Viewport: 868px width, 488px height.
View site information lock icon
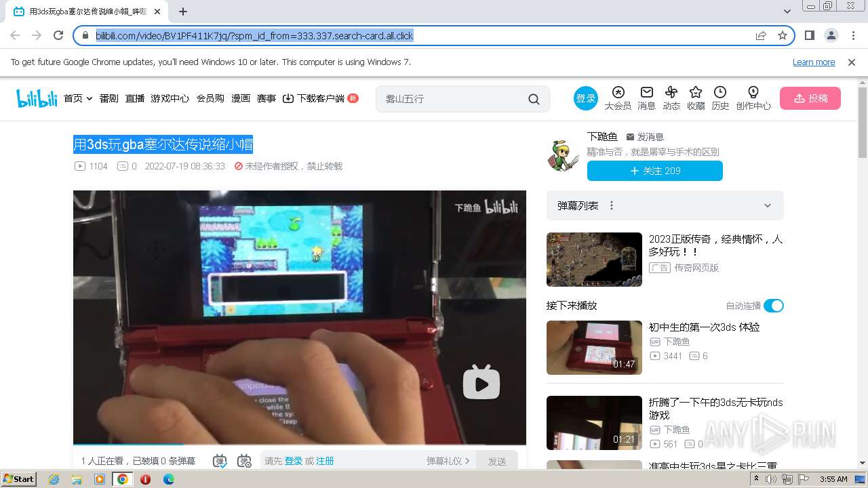(x=85, y=35)
